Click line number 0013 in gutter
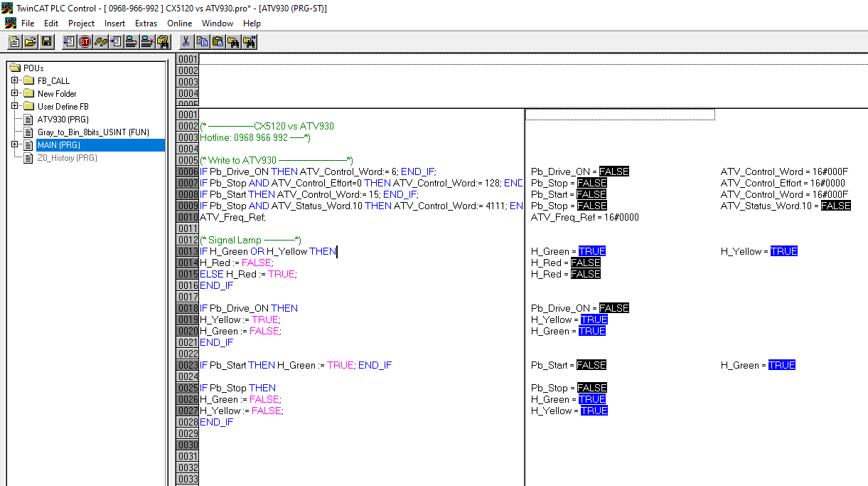 188,251
